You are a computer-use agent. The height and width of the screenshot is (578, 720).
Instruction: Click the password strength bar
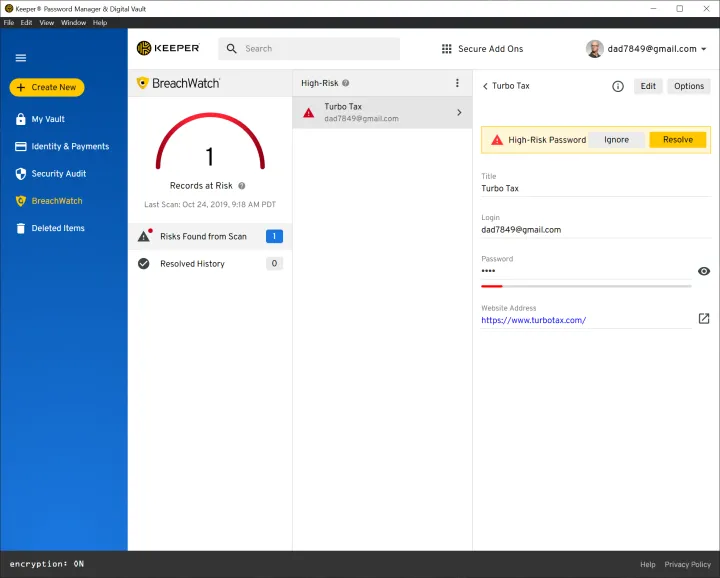(x=585, y=286)
